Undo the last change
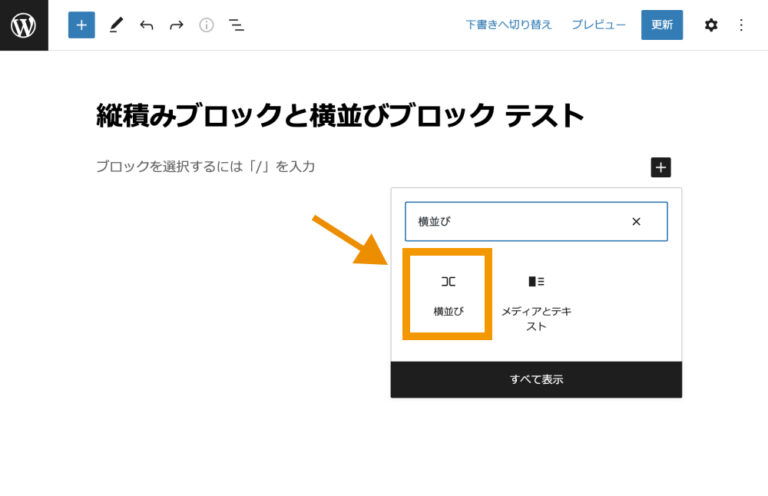768x496 pixels. (147, 25)
